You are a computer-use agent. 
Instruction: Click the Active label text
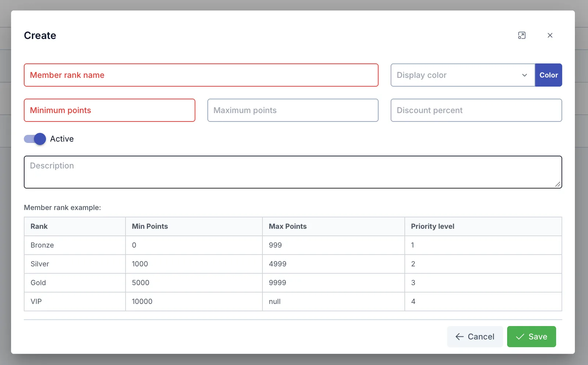tap(62, 139)
